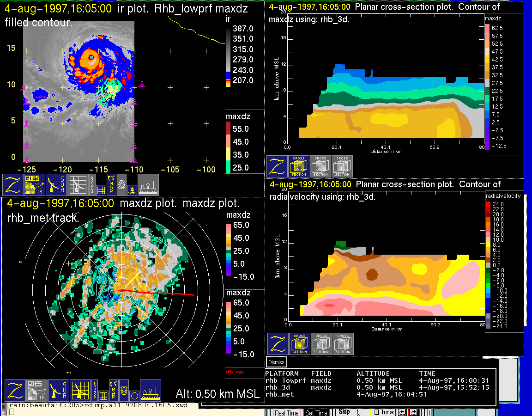Click the left arrow time step button

coord(403,412)
